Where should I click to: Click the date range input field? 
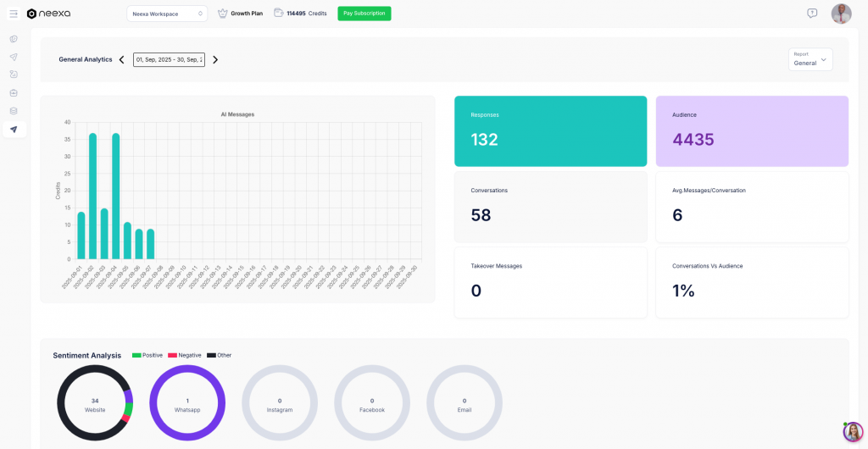click(x=169, y=59)
